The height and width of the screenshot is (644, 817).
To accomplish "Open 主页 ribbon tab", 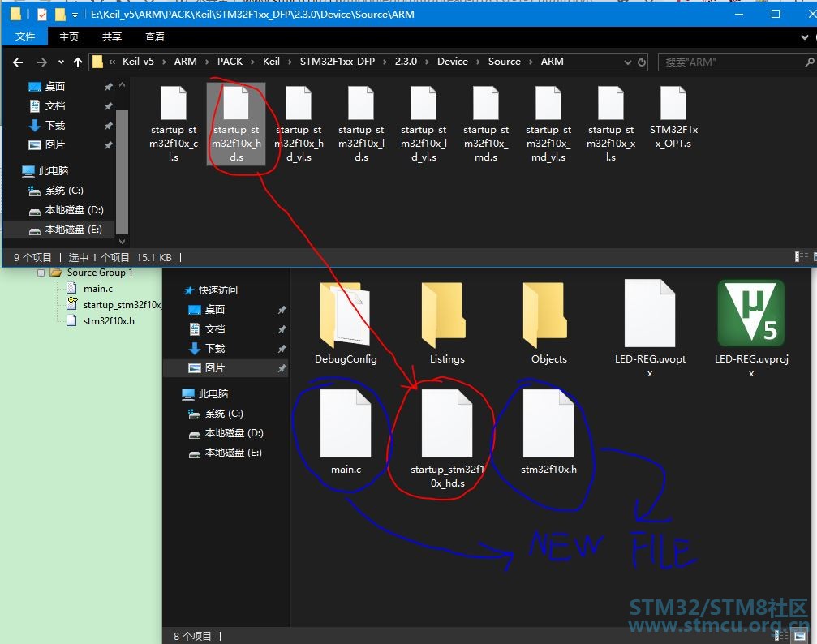I will [69, 37].
